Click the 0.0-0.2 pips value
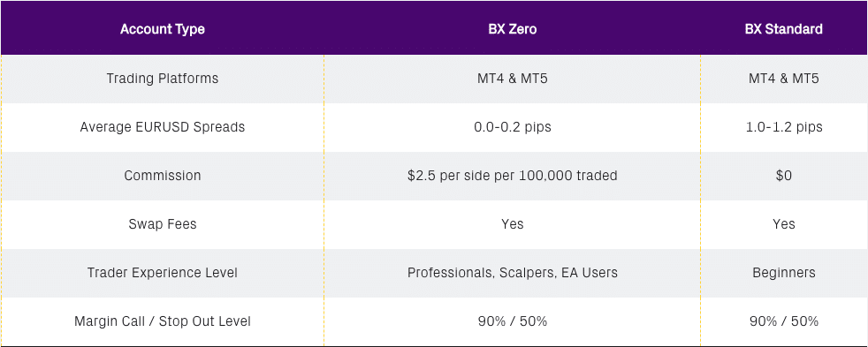 pyautogui.click(x=512, y=127)
